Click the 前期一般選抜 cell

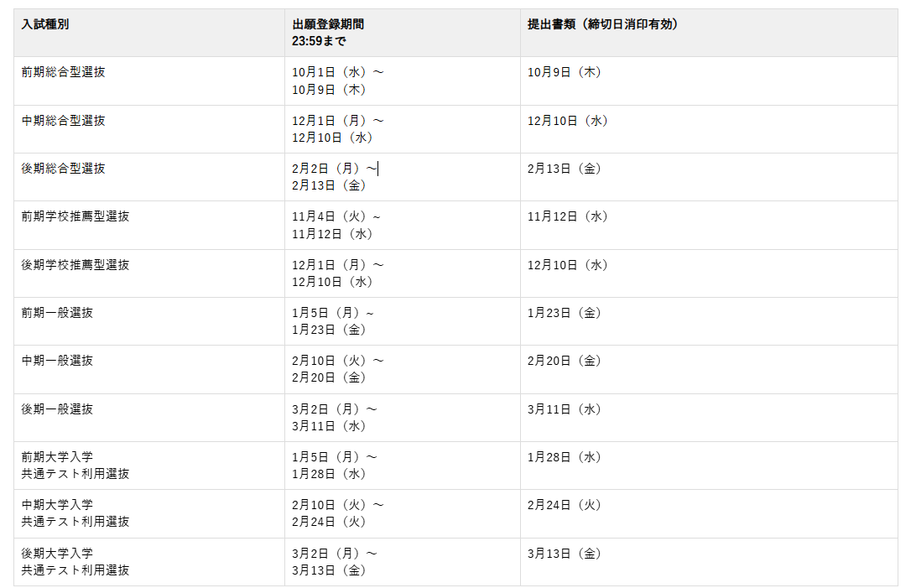tap(57, 313)
